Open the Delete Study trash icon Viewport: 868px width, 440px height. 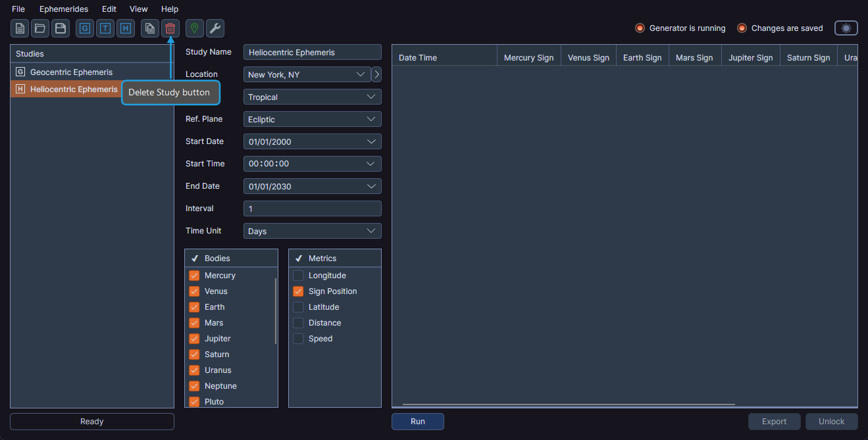pos(170,28)
